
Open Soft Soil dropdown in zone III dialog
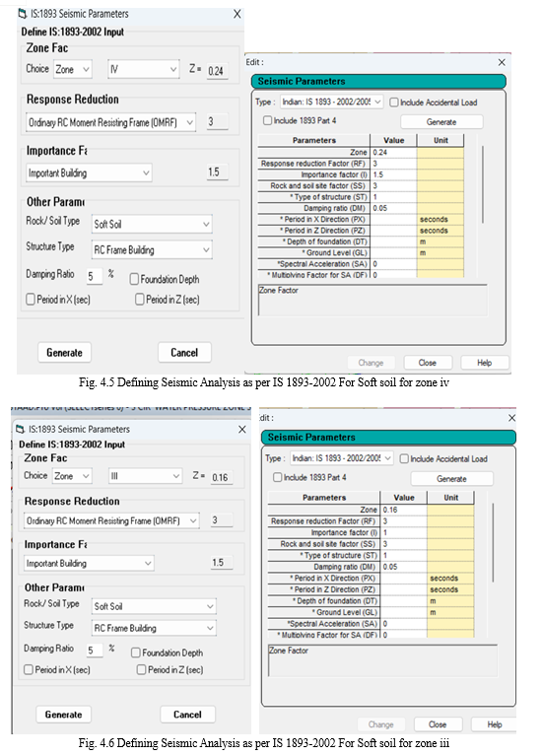pos(154,606)
